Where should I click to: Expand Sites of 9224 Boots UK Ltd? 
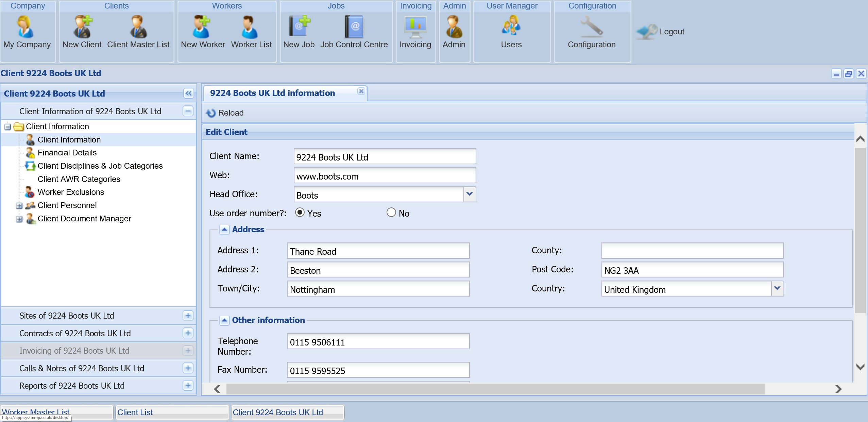188,316
